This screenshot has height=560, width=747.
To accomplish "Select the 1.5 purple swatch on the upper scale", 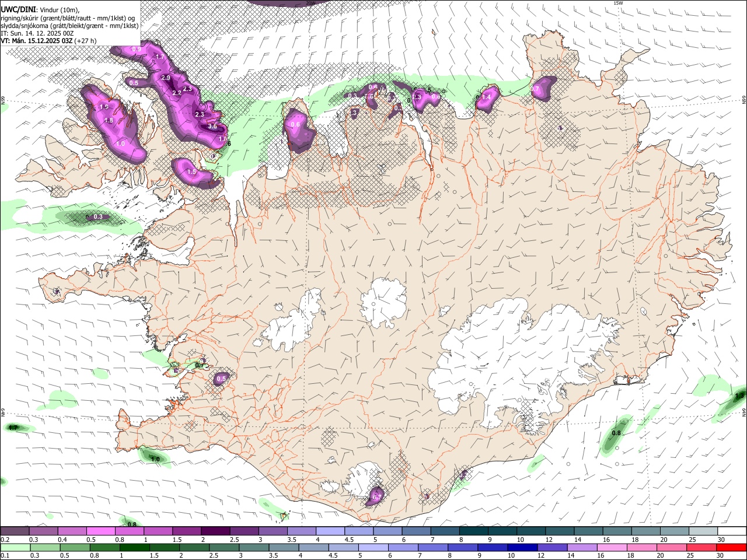I will 187,531.
